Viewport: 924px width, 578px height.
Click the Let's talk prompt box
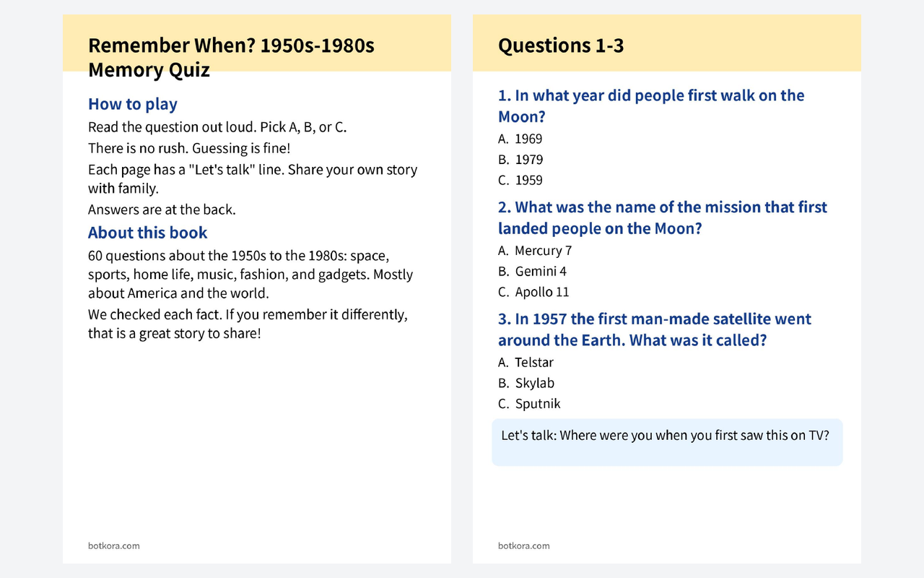click(x=667, y=442)
